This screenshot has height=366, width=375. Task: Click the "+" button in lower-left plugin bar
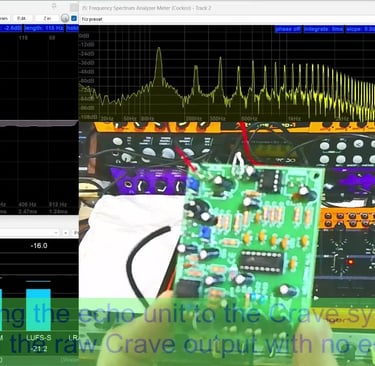tap(66, 232)
